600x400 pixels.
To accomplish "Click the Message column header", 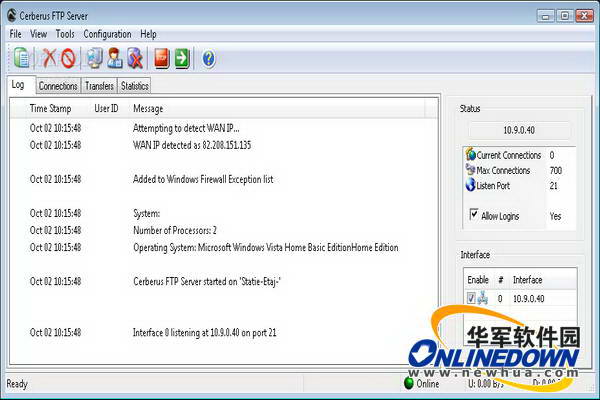I will pos(148,109).
